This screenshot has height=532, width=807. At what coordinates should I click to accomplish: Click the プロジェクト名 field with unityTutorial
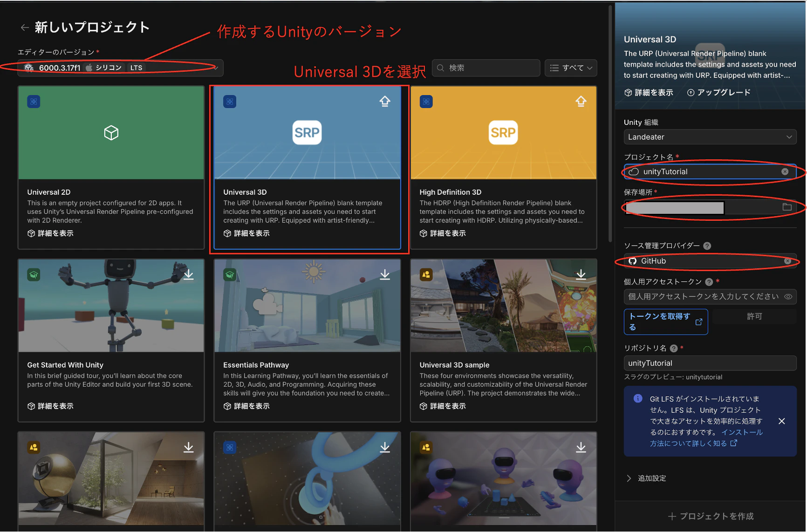pos(710,172)
